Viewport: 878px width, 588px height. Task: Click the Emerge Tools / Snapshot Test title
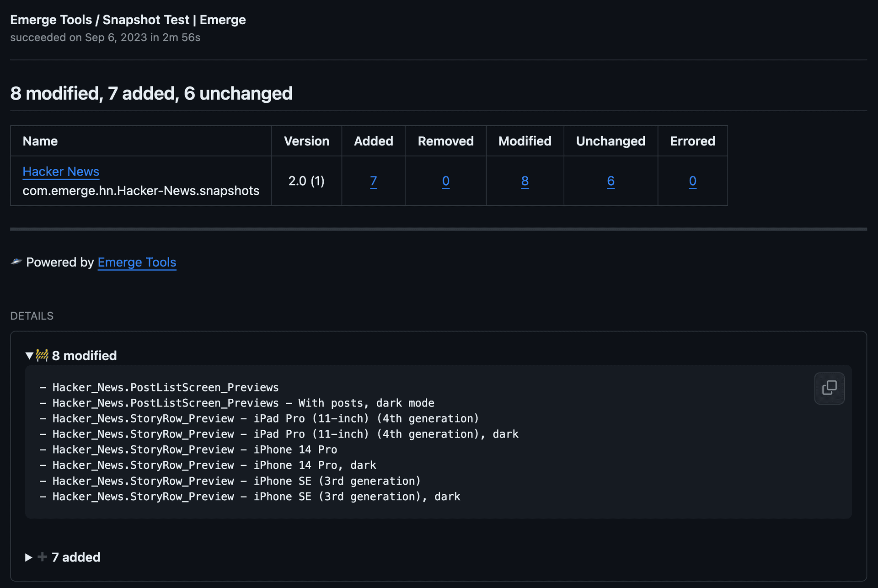tap(128, 19)
